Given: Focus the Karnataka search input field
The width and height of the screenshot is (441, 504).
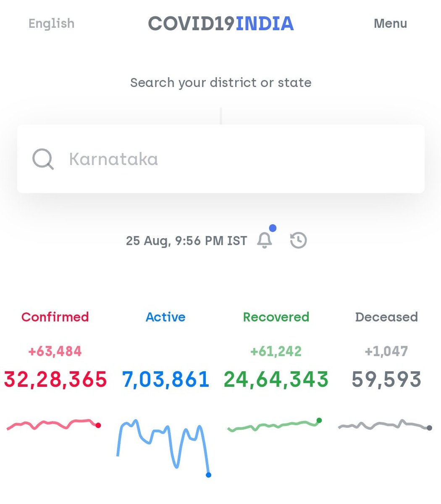Looking at the screenshot, I should (x=220, y=159).
